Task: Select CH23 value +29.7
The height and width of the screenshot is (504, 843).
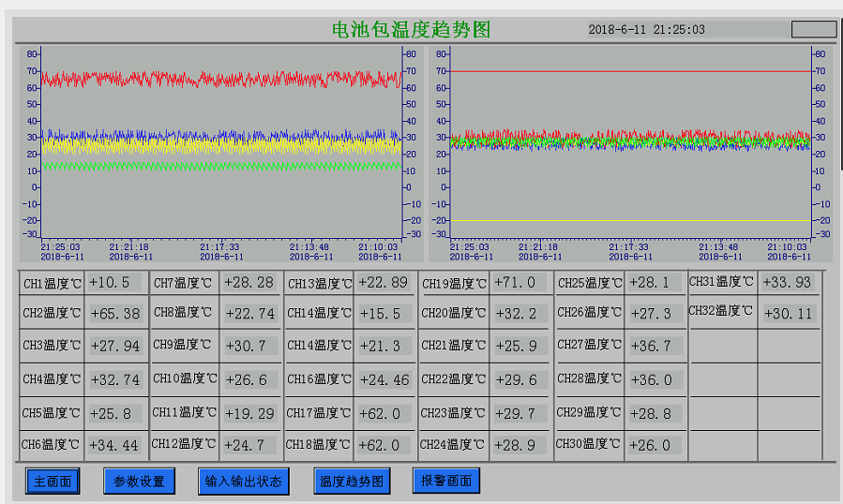Action: (519, 414)
